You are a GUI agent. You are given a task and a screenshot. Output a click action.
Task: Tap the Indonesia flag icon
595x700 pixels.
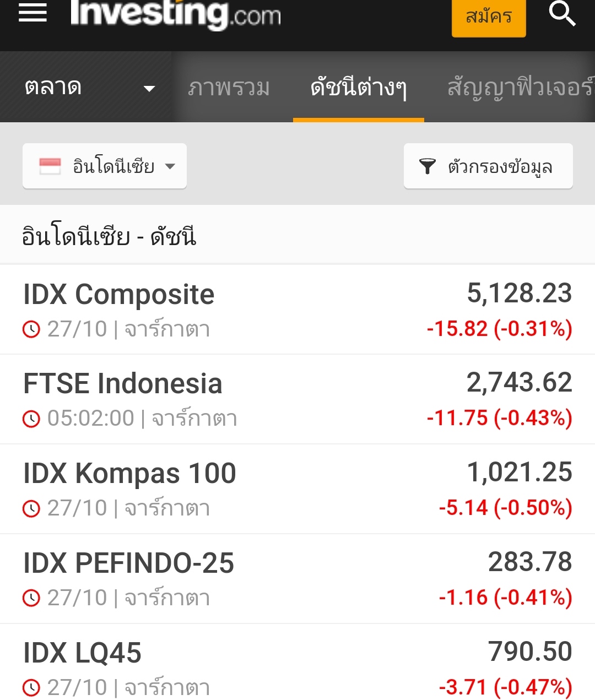coord(50,166)
